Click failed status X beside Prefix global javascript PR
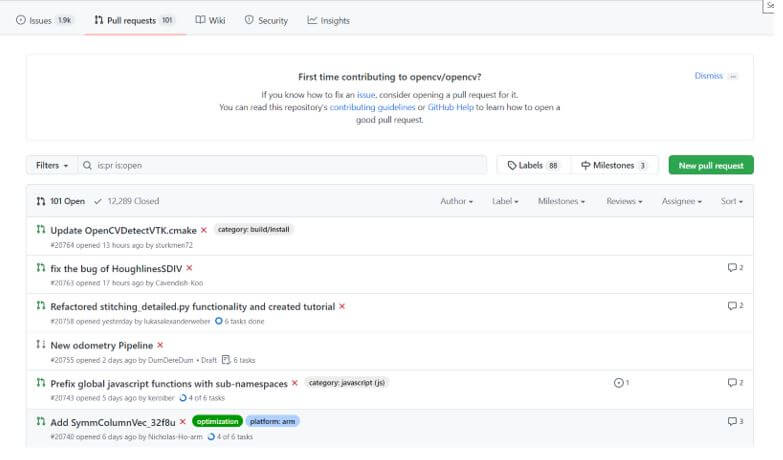The height and width of the screenshot is (460, 783). tap(295, 383)
